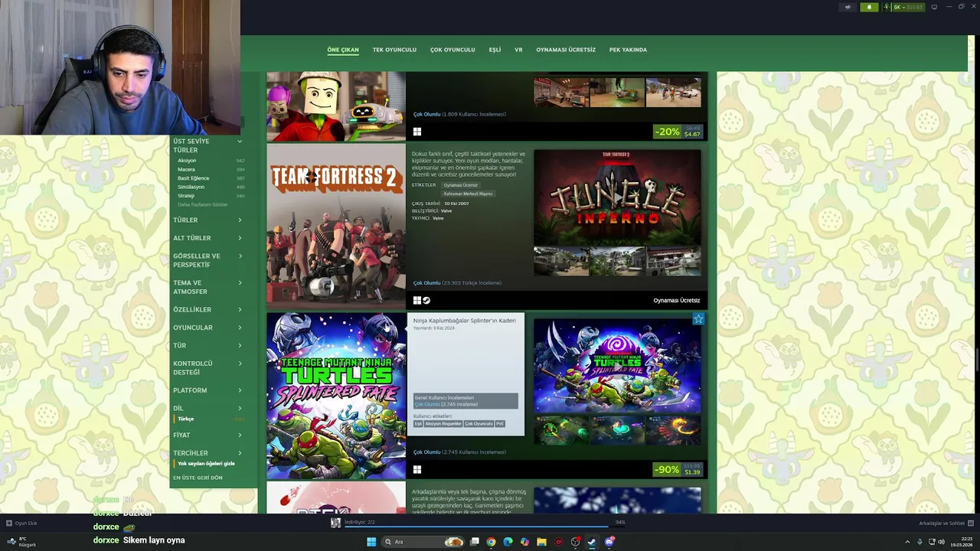
Task: Open network display icon in system tray
Action: pos(931,542)
